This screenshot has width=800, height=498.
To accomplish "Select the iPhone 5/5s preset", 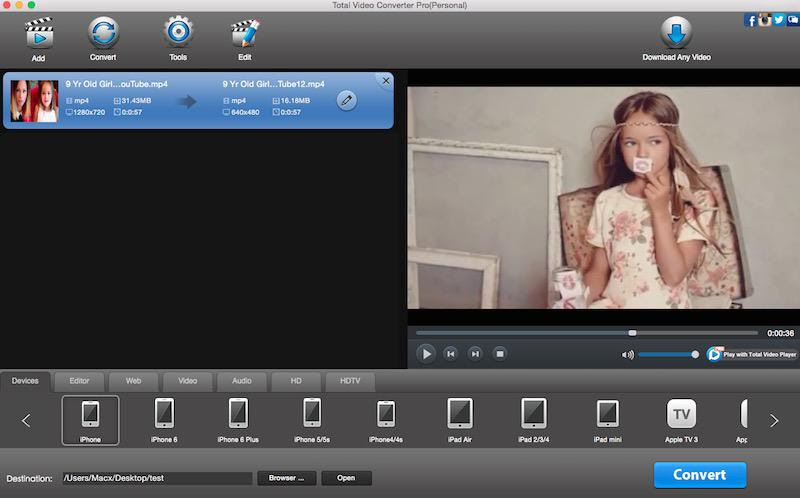I will 312,420.
